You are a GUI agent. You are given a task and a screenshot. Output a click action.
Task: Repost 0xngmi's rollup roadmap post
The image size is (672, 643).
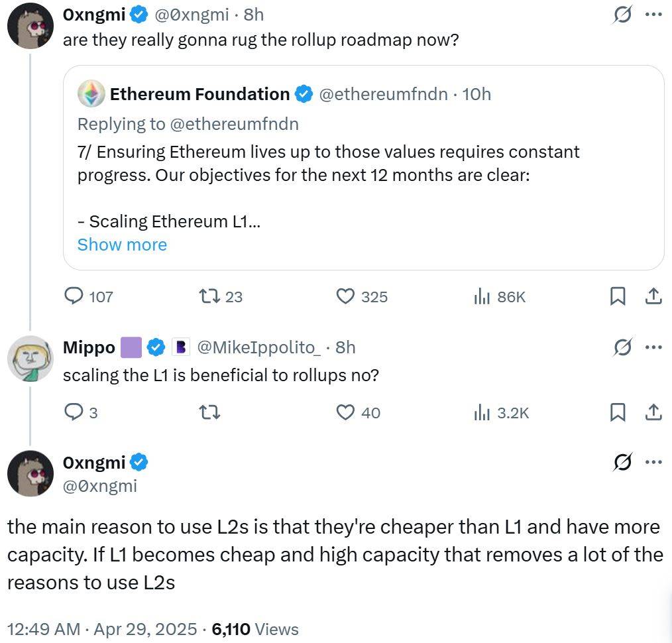coord(209,296)
